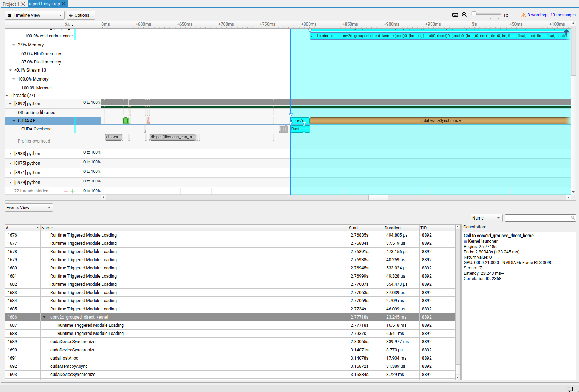
Task: Open the 2s time unit dropdown
Action: tap(70, 25)
